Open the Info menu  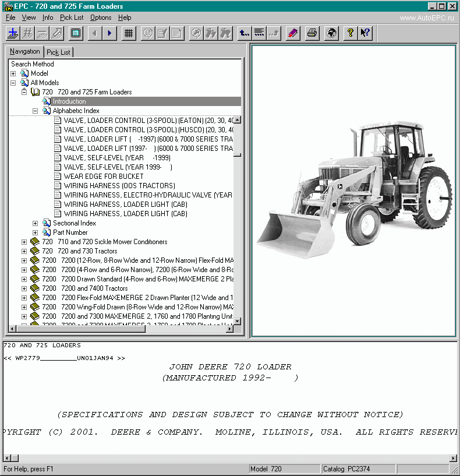click(48, 17)
